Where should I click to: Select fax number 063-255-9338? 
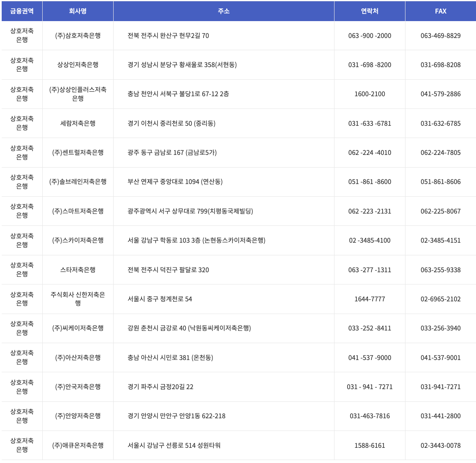tap(441, 269)
